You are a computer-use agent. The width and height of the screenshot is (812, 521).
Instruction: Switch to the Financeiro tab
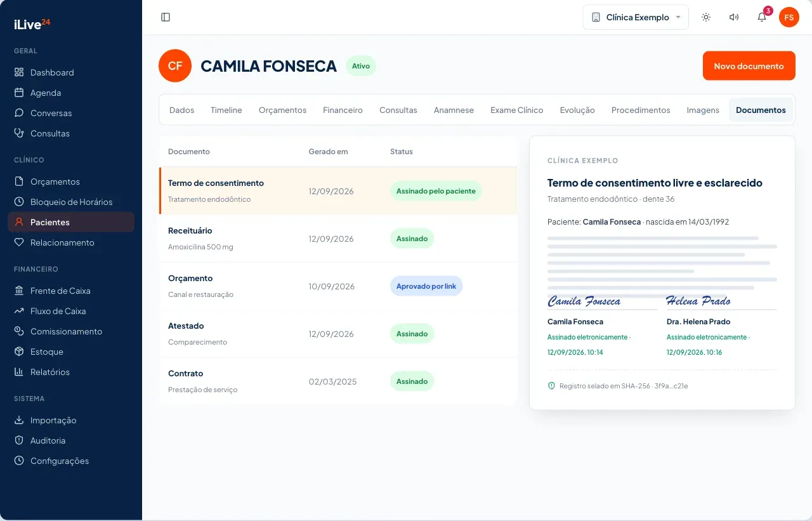click(x=343, y=110)
